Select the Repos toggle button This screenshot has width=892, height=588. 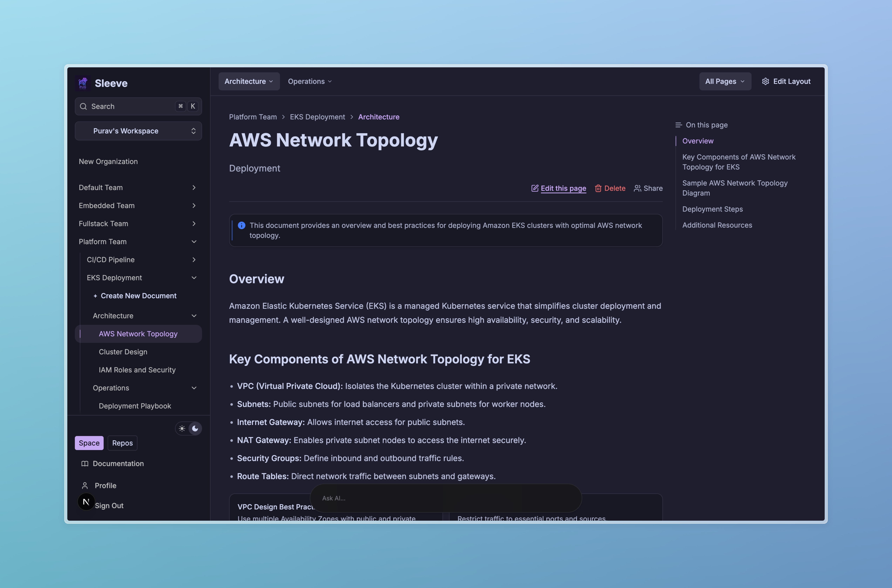pos(122,443)
